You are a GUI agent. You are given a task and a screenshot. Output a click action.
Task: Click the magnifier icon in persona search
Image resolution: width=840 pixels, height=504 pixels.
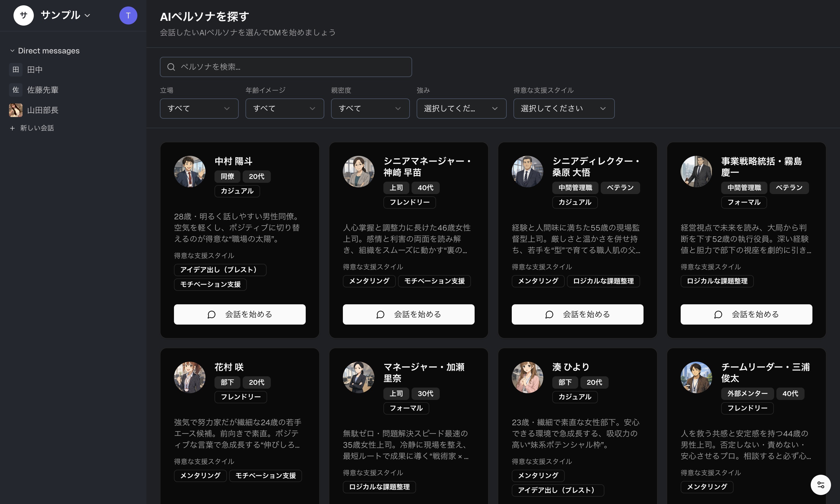tap(171, 67)
